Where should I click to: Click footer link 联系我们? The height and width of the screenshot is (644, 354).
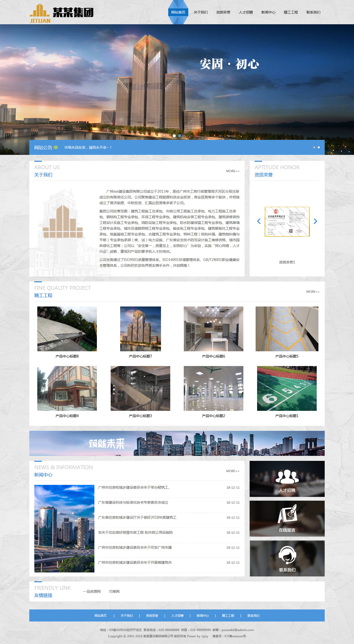click(x=254, y=616)
